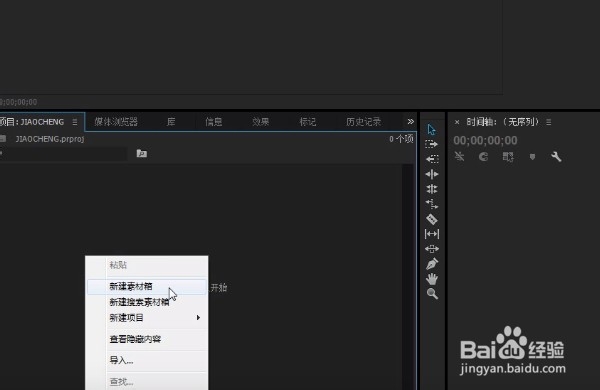Select the Slide tool
This screenshot has height=390, width=600.
coord(432,249)
